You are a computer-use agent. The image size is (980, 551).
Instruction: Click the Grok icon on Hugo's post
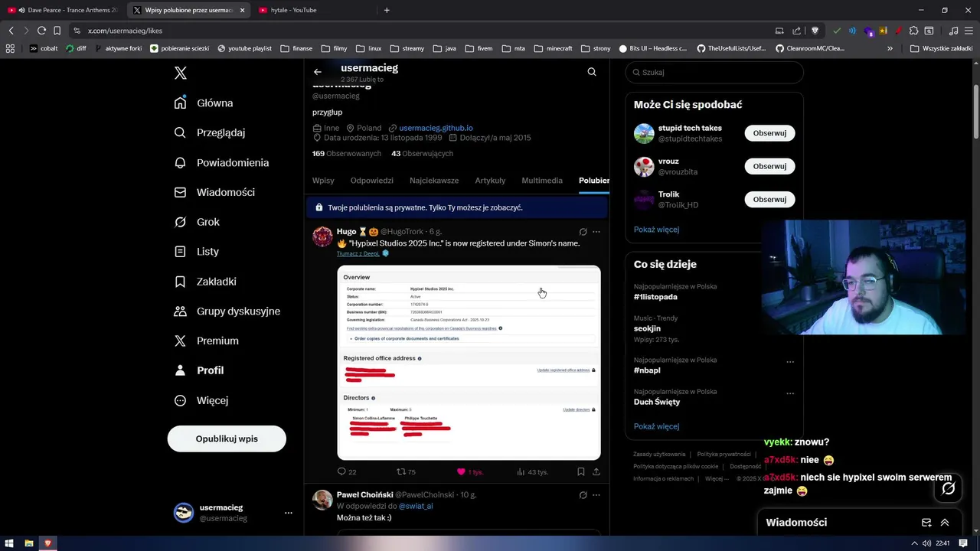click(x=583, y=232)
